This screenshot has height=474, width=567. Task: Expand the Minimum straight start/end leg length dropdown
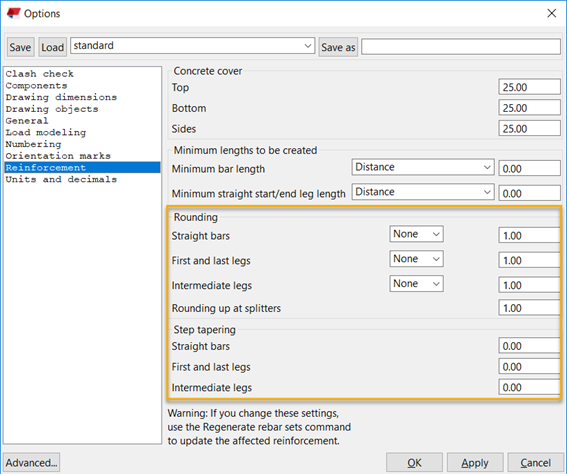point(423,192)
